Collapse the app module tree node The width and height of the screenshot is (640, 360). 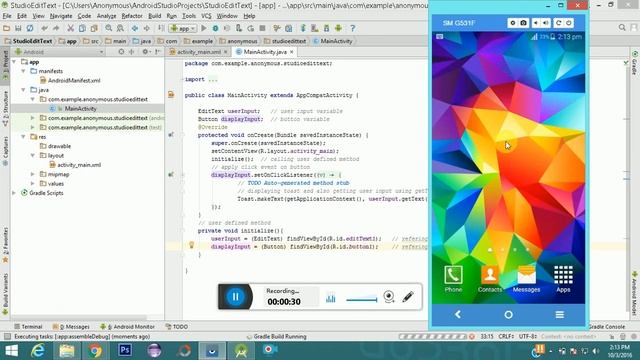(x=14, y=62)
